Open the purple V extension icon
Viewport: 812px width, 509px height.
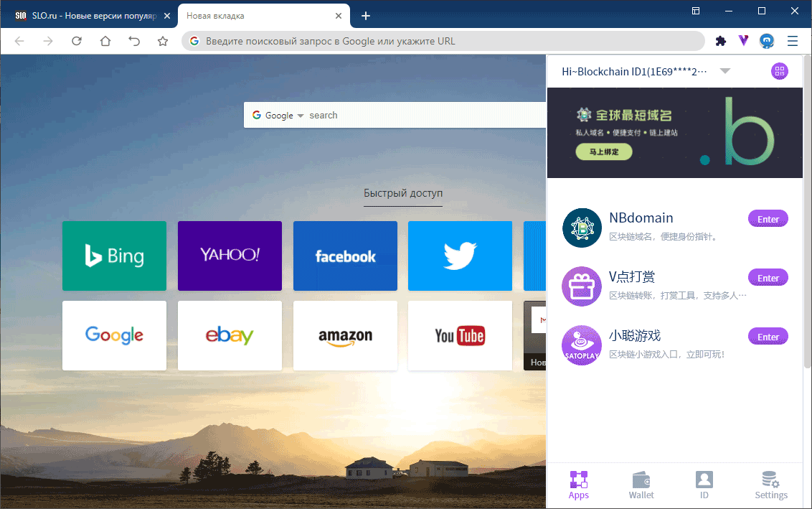tap(743, 41)
